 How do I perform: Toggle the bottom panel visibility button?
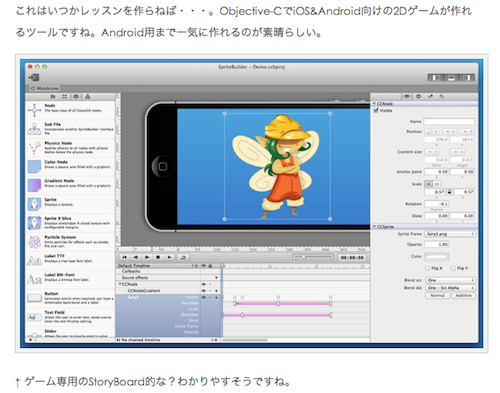coord(451,78)
